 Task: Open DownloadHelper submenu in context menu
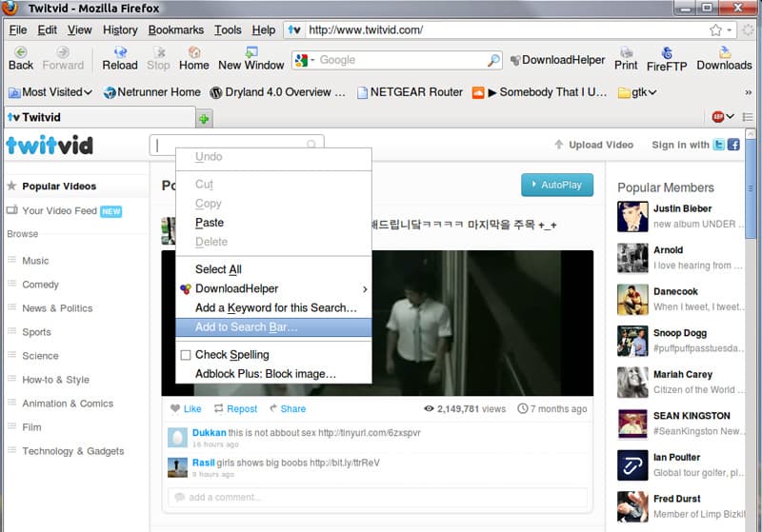point(273,288)
